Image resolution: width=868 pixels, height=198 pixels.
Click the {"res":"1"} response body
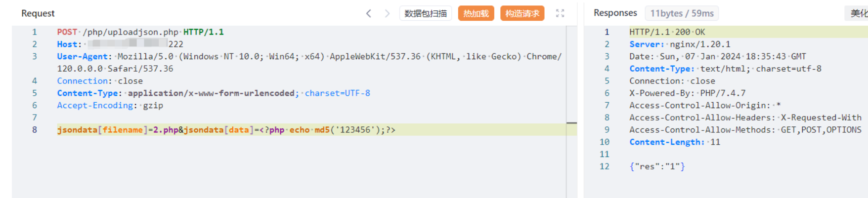(657, 166)
